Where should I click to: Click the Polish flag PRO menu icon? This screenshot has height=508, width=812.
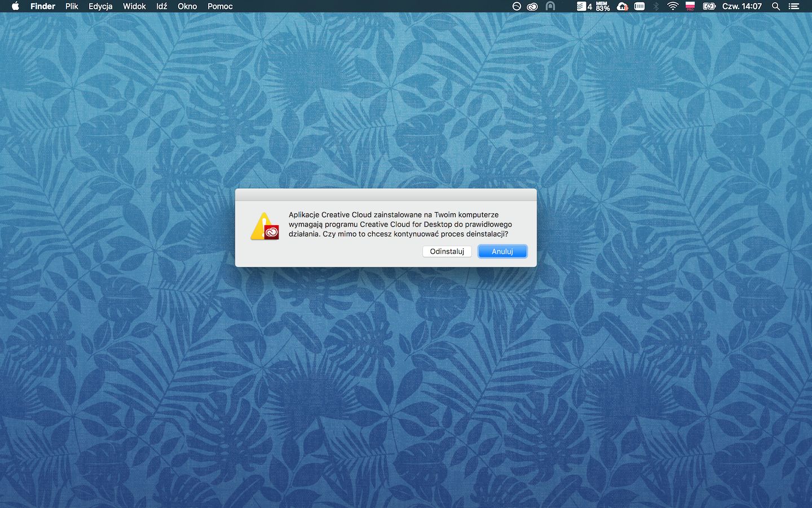(689, 6)
